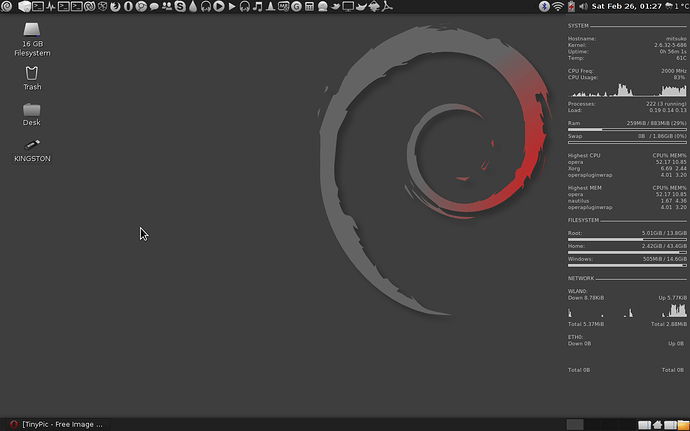Open the system monitor pulse icon
This screenshot has height=431, width=690.
pos(51,6)
